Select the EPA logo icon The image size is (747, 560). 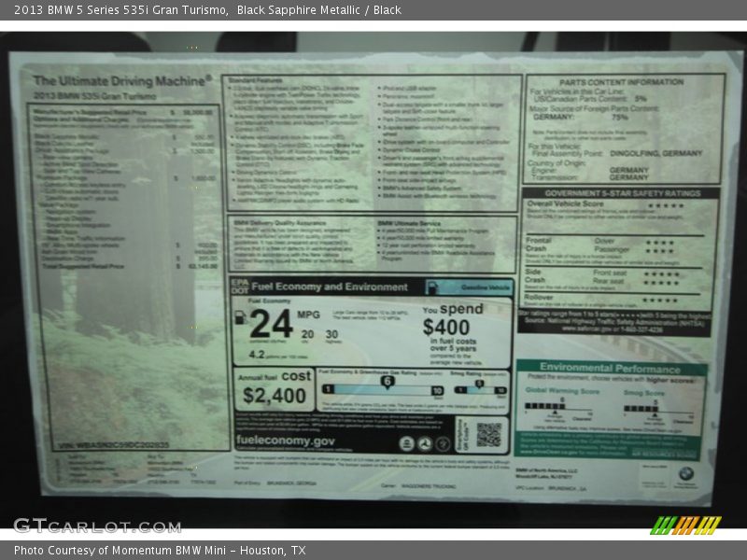(240, 280)
